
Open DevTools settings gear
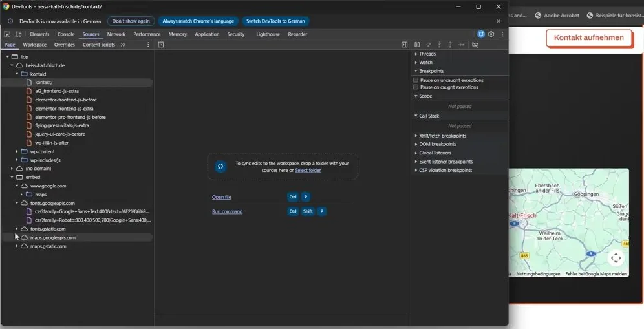tap(491, 34)
